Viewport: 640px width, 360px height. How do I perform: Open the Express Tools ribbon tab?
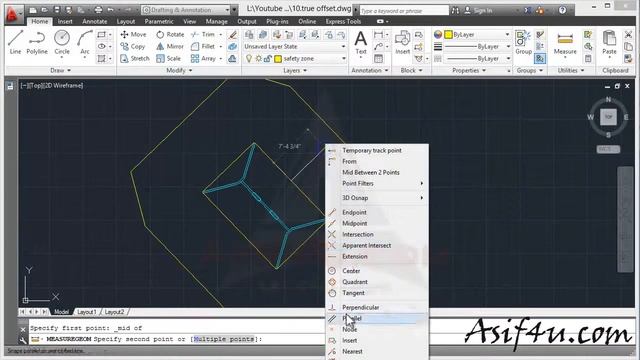(x=343, y=22)
